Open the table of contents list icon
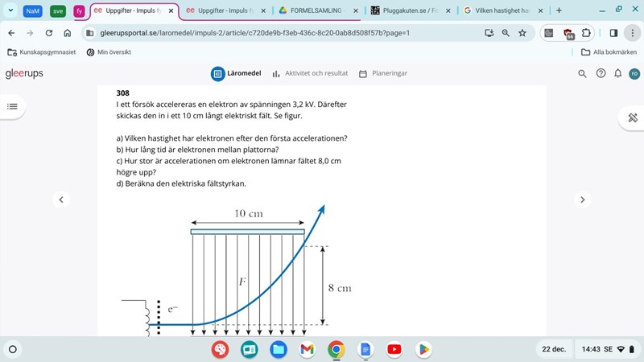 coord(12,106)
